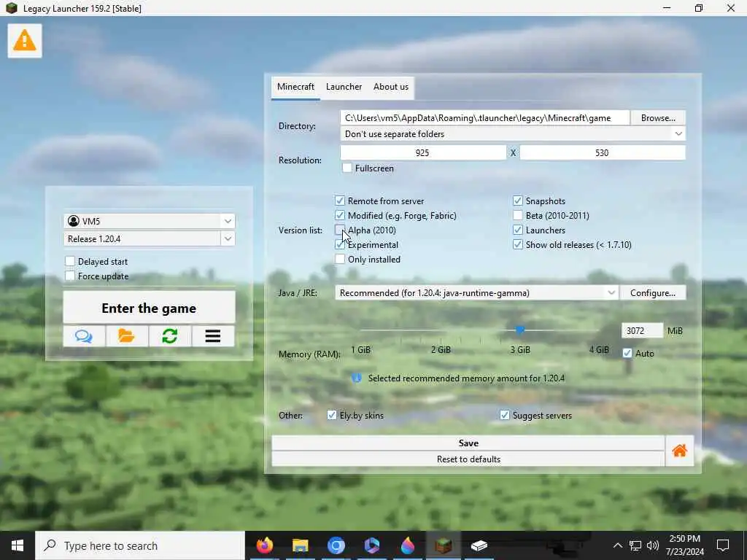Enable Only installed versions
747x560 pixels.
tap(340, 260)
